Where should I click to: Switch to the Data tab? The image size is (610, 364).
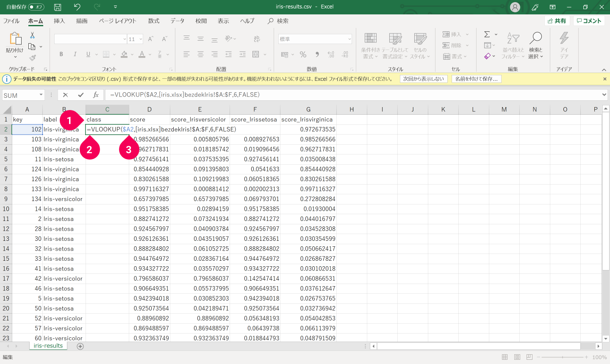tap(177, 21)
